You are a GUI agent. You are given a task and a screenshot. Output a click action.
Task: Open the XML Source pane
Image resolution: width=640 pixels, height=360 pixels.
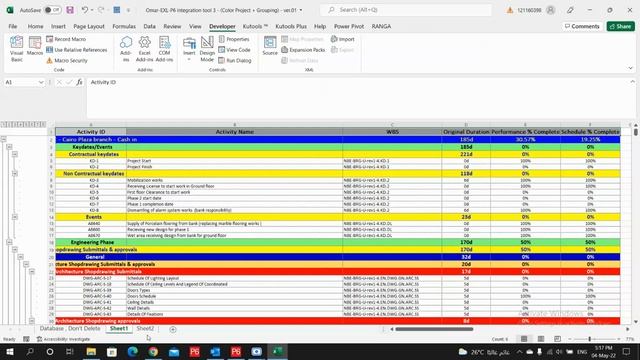click(270, 46)
